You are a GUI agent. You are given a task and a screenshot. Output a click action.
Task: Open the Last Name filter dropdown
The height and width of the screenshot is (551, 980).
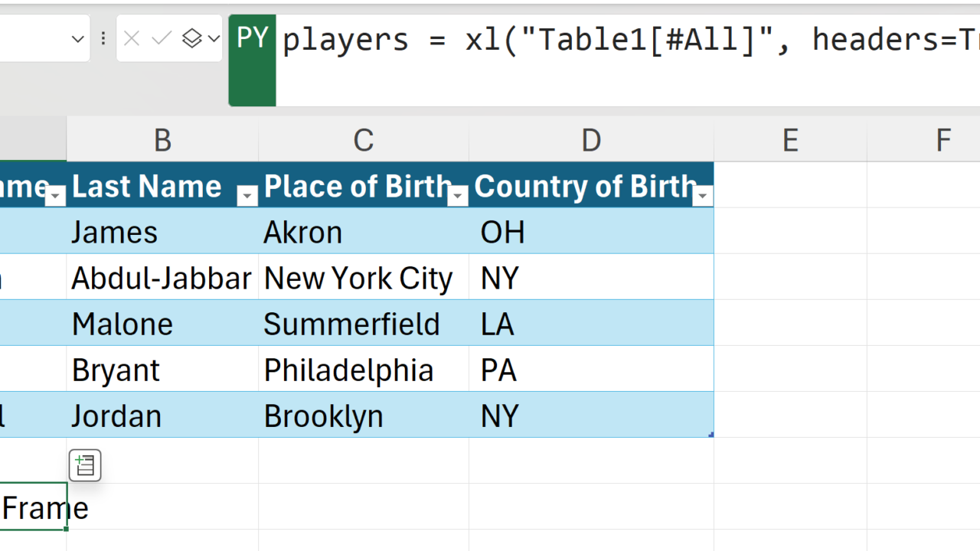tap(247, 197)
